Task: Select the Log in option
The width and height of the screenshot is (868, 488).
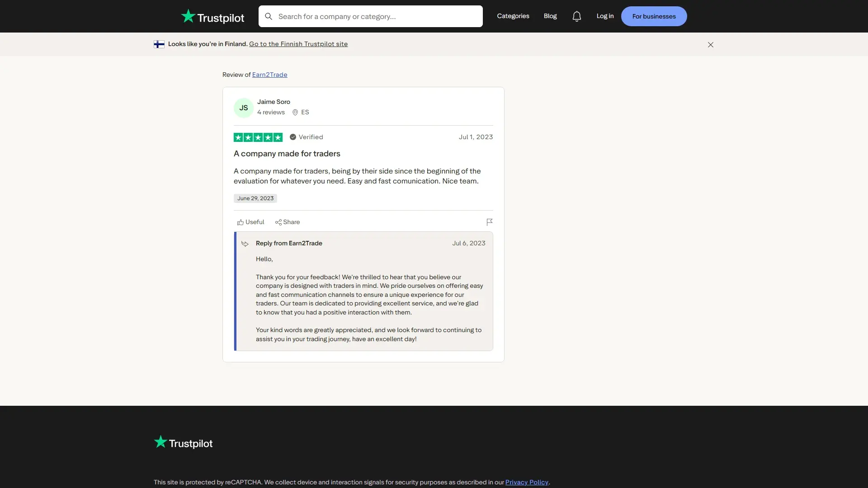Action: [605, 16]
